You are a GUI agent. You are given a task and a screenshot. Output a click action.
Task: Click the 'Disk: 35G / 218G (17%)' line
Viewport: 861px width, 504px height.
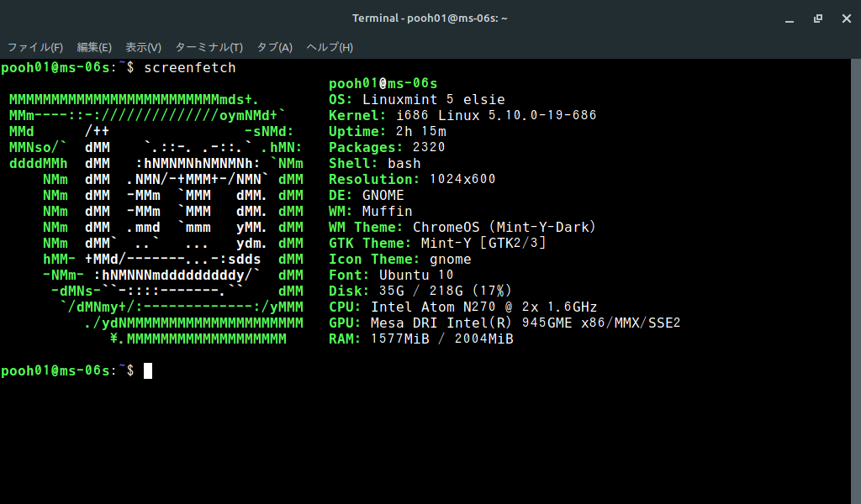tap(420, 291)
